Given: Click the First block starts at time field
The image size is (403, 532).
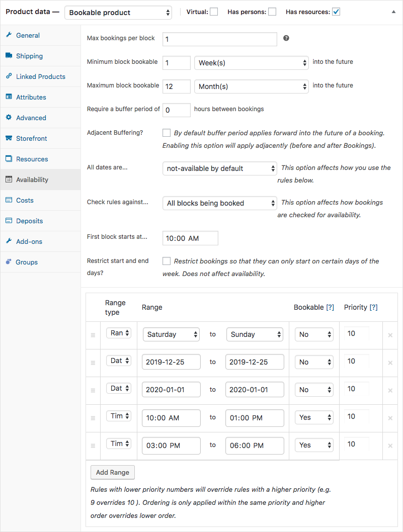Looking at the screenshot, I should click(x=190, y=238).
